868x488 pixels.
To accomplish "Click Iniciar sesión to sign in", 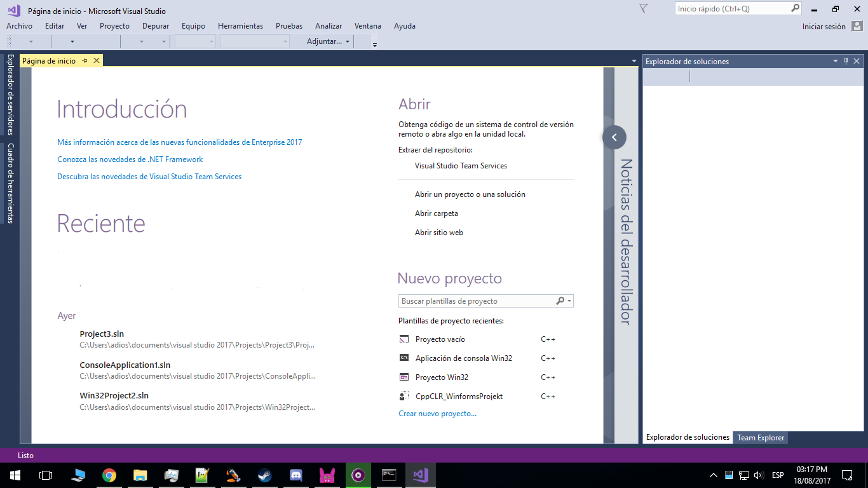I will [x=824, y=27].
